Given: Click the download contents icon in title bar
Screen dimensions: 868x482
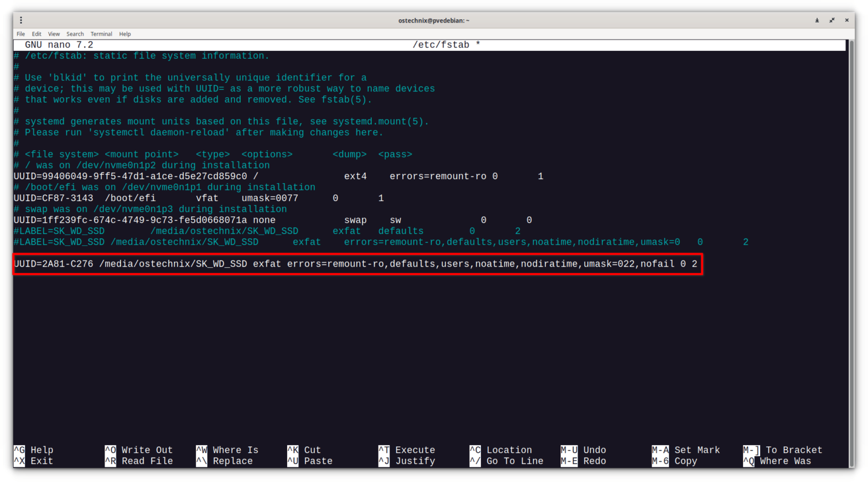Looking at the screenshot, I should coord(817,20).
